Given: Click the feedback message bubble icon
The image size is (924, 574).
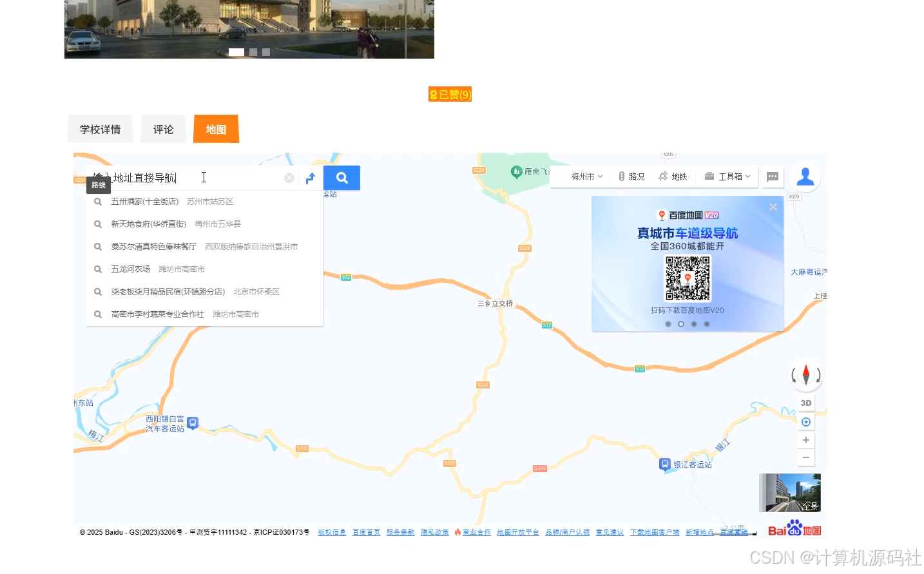Looking at the screenshot, I should pos(772,177).
